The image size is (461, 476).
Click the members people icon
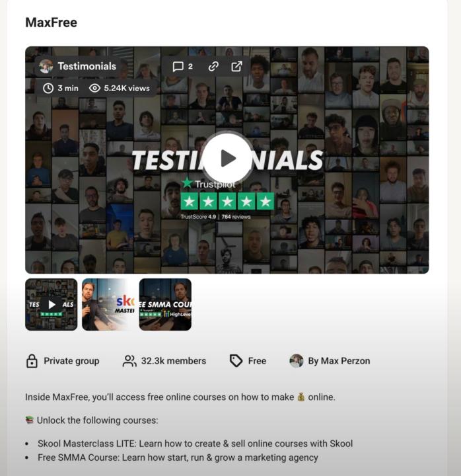pyautogui.click(x=129, y=361)
